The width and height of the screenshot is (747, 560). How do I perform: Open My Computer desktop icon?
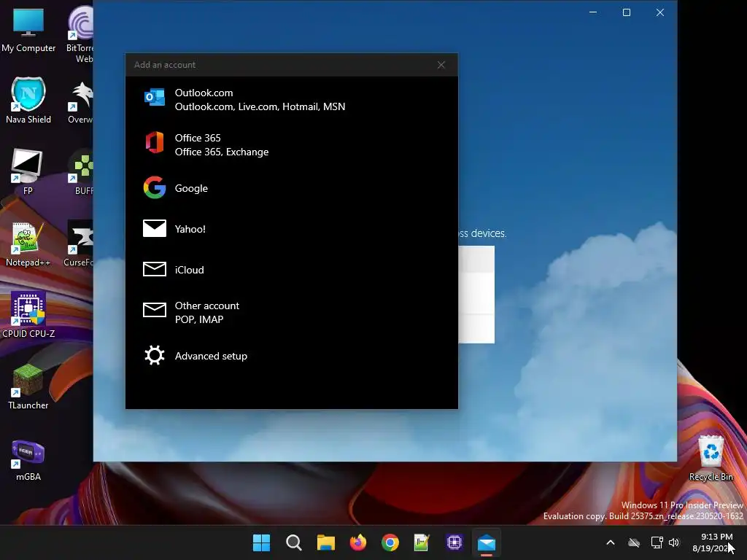click(x=28, y=29)
